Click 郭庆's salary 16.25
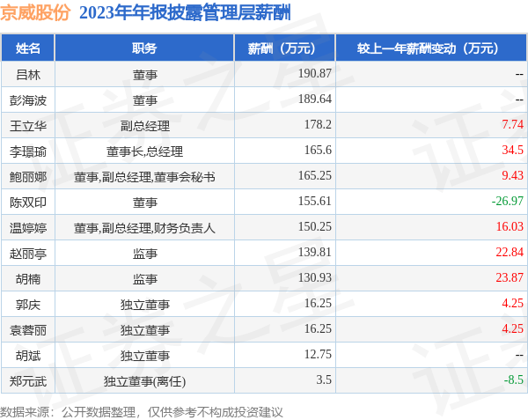Screen dimensions: 528x420 (318, 303)
